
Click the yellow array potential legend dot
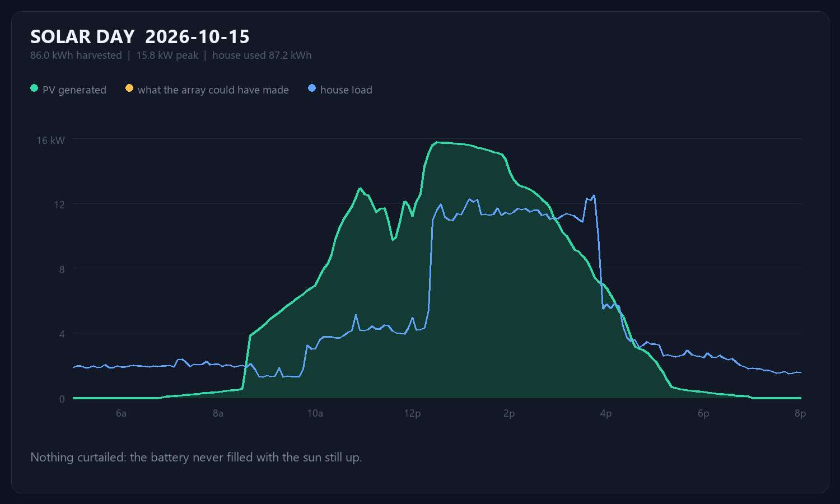pos(129,88)
